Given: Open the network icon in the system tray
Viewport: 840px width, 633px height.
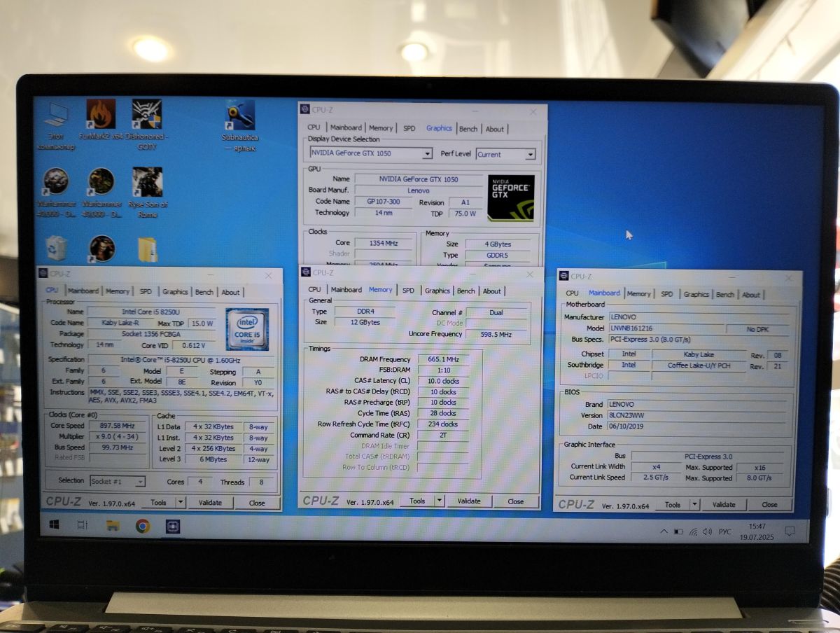Looking at the screenshot, I should click(x=692, y=531).
